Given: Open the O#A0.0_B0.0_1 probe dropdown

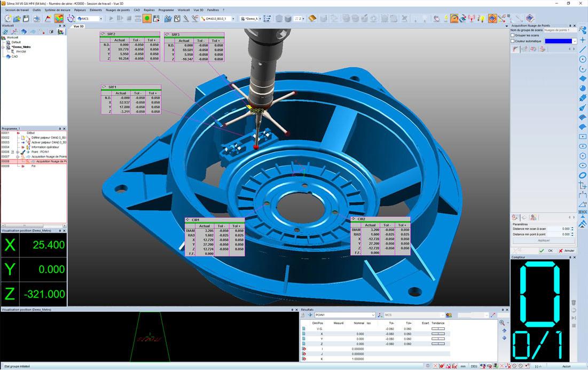Looking at the screenshot, I should coord(217,18).
